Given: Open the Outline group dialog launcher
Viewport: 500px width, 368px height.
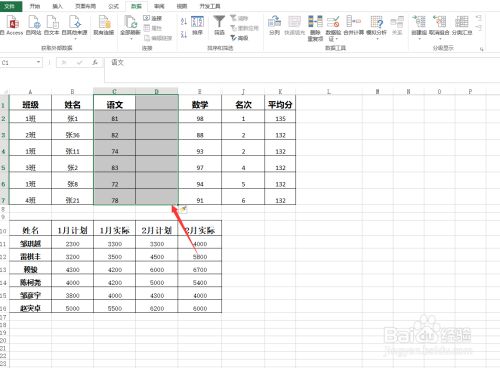Looking at the screenshot, I should point(481,49).
